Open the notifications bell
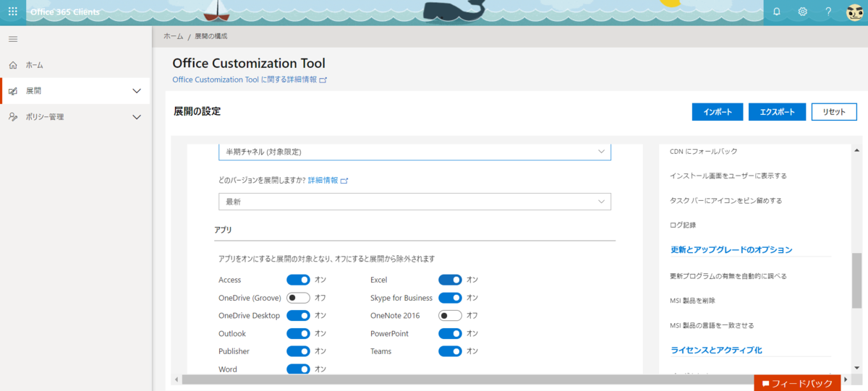The height and width of the screenshot is (391, 868). coord(777,12)
